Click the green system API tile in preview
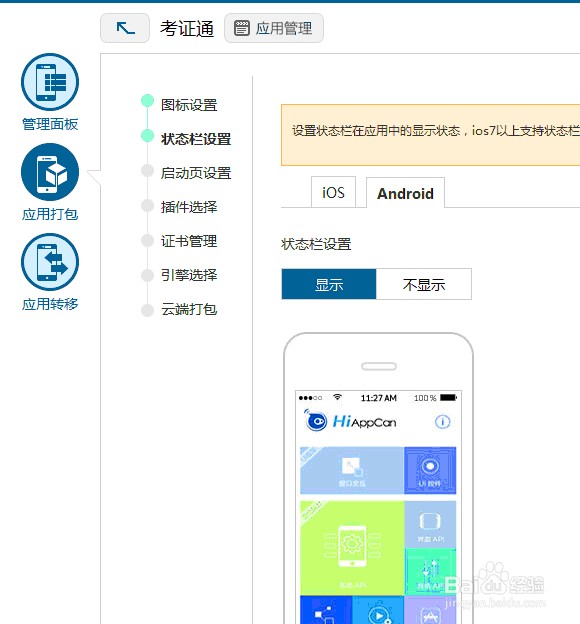The image size is (580, 624). click(352, 548)
